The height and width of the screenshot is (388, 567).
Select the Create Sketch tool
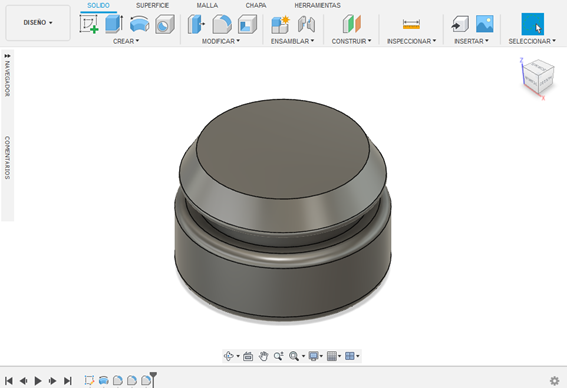coord(89,24)
